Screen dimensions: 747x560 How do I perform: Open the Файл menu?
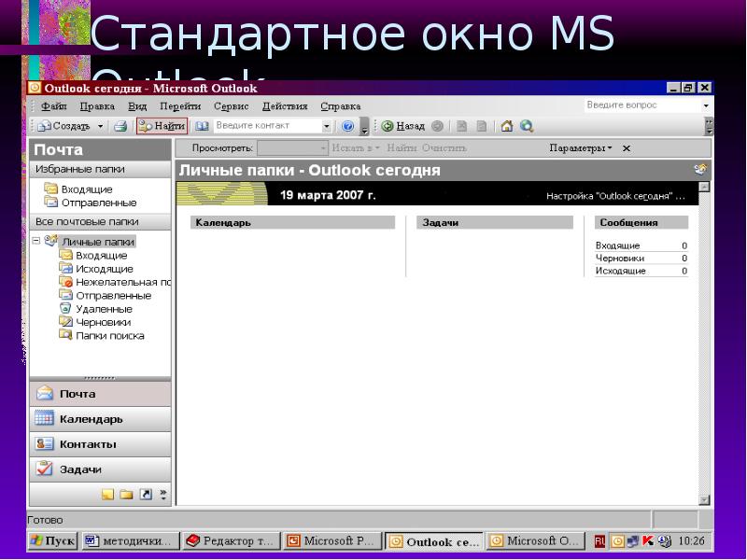54,106
